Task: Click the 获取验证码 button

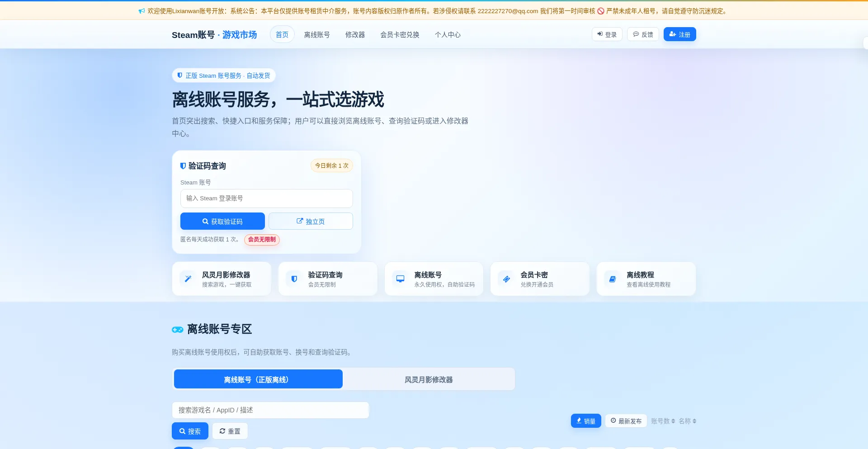Action: pos(222,221)
